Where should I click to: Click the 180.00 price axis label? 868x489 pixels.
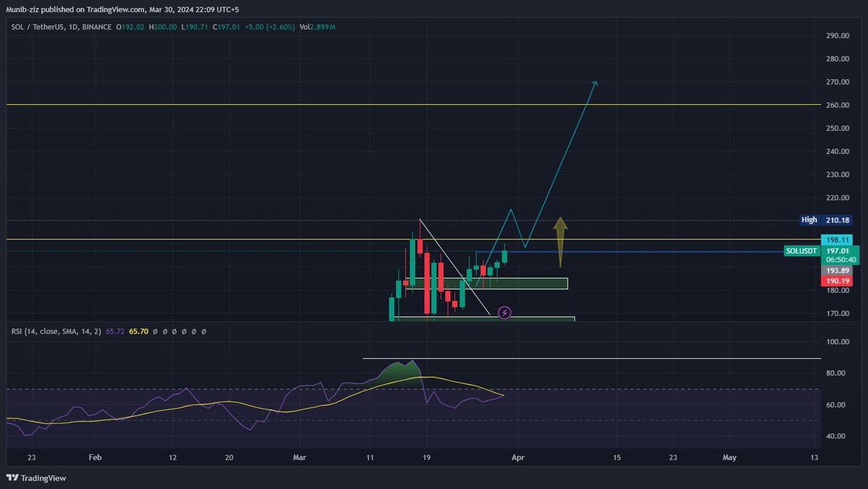tap(837, 290)
